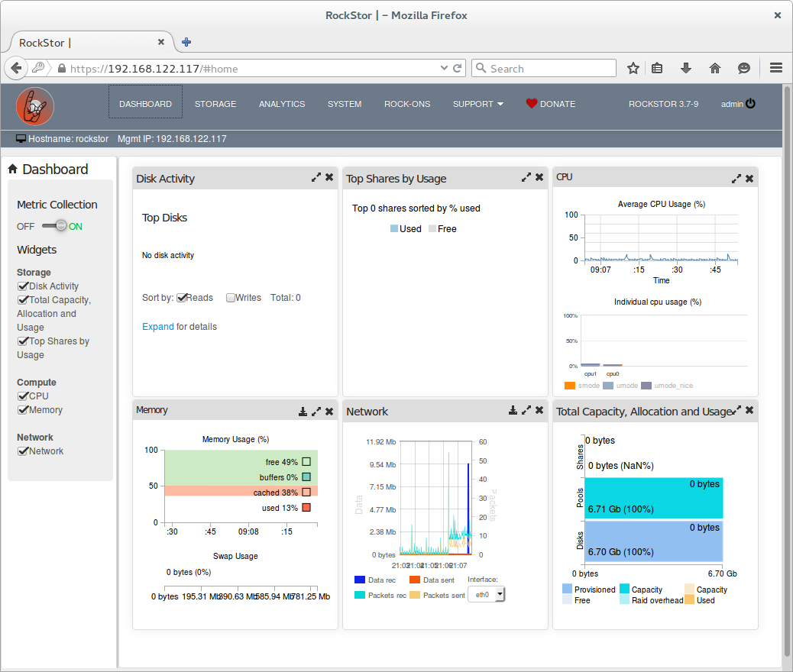Uncheck the Network widget checkbox
The height and width of the screenshot is (672, 793).
click(x=23, y=451)
